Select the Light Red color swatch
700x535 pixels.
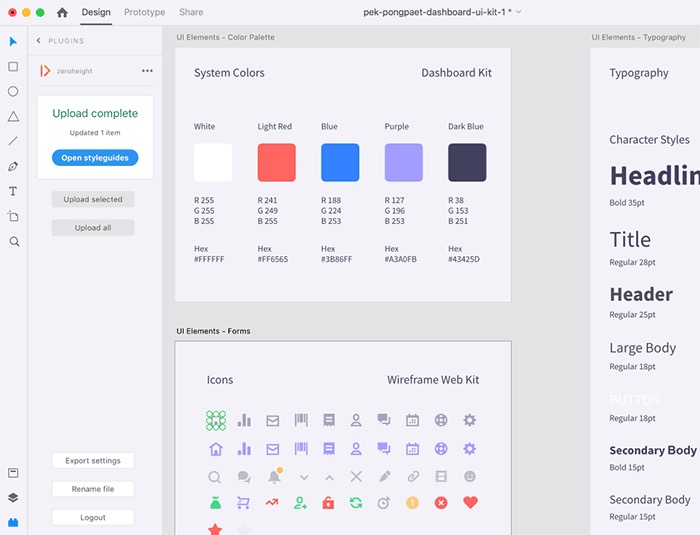click(276, 163)
